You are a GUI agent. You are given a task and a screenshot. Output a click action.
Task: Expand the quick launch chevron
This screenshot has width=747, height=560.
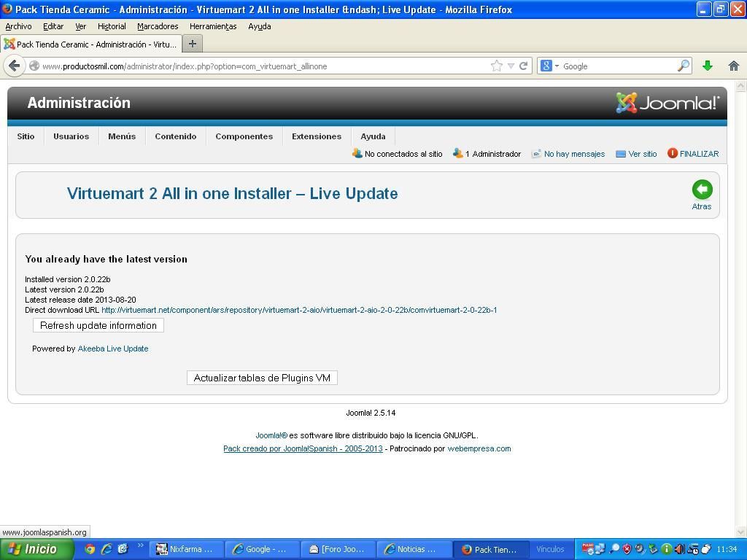click(x=141, y=545)
